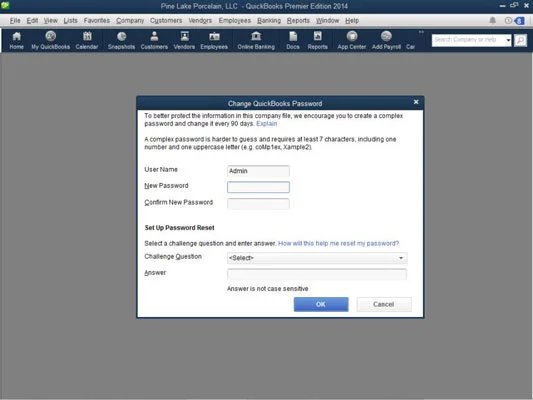The image size is (533, 400).
Task: Click the QuickBooks logo in title bar
Action: click(x=5, y=5)
